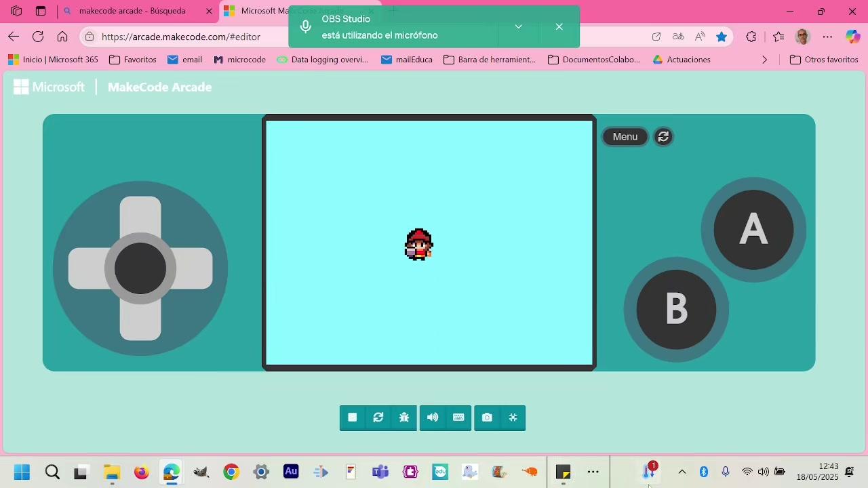Restart the simulator from the bottom toolbar
Screen dimensions: 868x488
click(378, 418)
